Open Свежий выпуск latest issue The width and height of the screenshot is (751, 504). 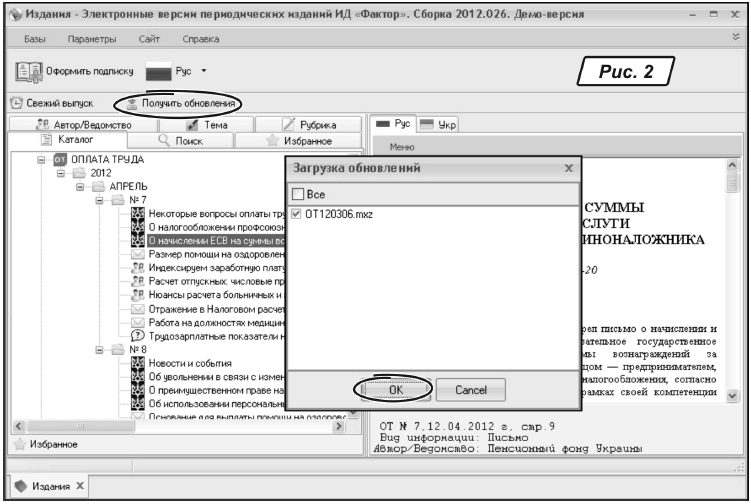[52, 103]
